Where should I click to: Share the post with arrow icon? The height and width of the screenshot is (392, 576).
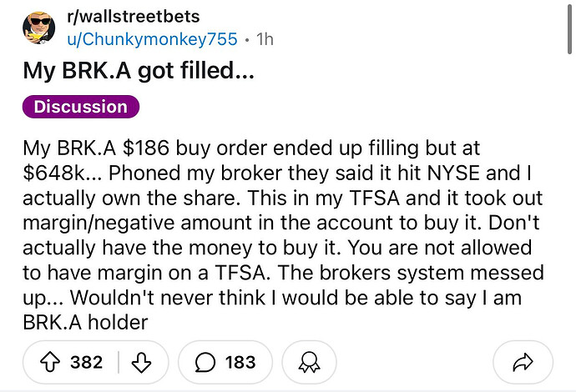point(523,362)
